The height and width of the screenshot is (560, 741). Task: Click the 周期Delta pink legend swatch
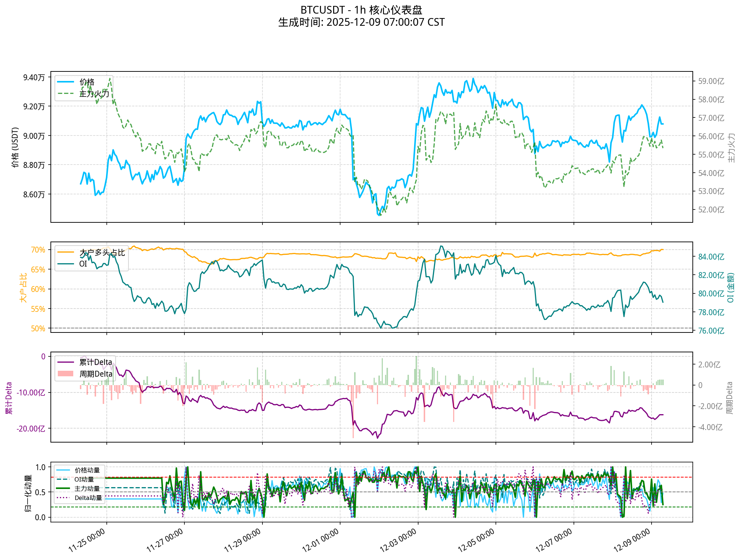pyautogui.click(x=66, y=374)
